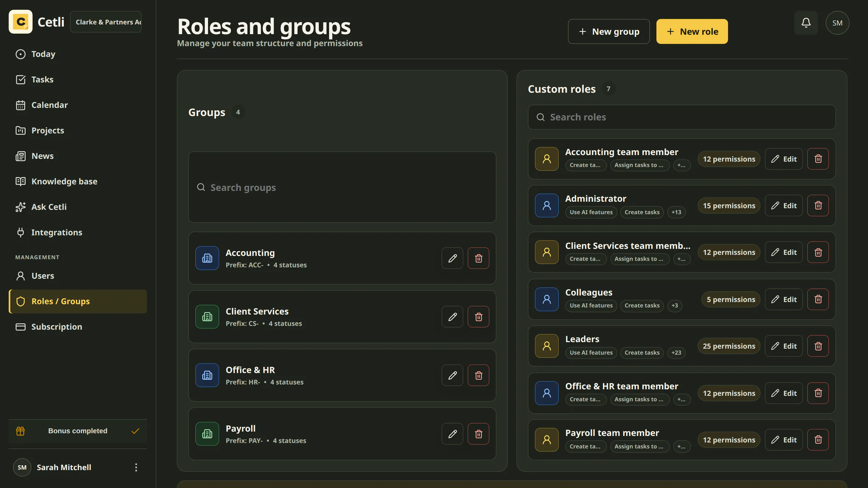Edit the Accounting group with pencil icon
This screenshot has height=488, width=868.
tap(452, 258)
